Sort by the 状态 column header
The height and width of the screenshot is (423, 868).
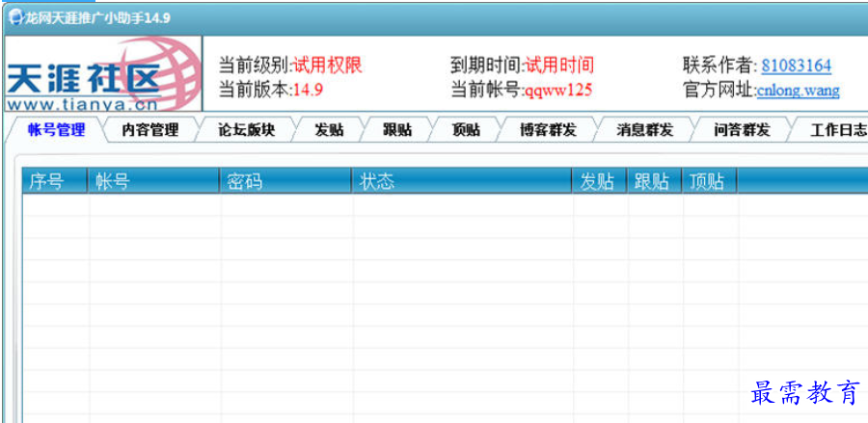pyautogui.click(x=462, y=181)
